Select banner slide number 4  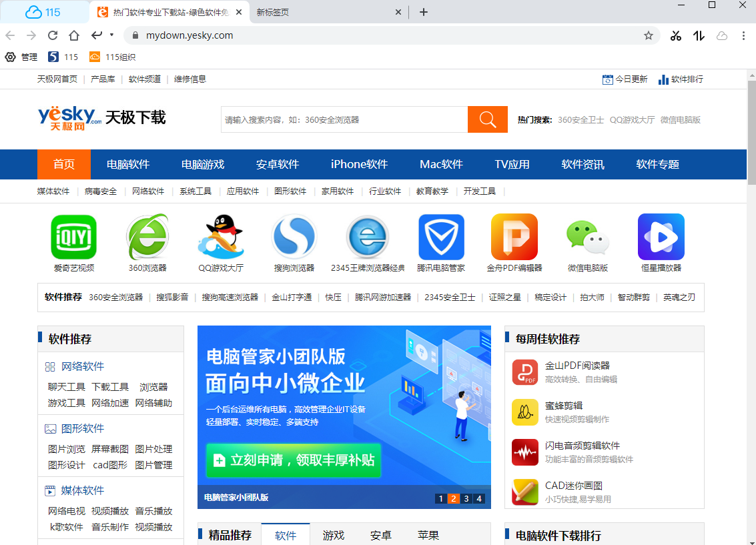(x=479, y=498)
